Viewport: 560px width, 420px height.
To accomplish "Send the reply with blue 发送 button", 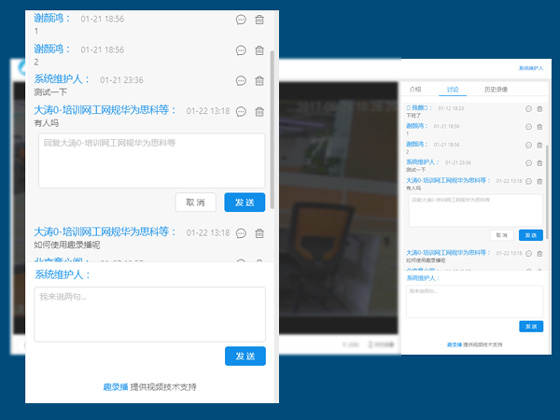I will [x=245, y=202].
